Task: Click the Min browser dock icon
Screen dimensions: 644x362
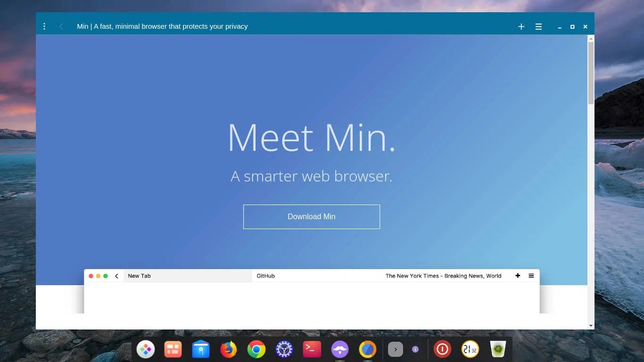Action: [x=368, y=349]
